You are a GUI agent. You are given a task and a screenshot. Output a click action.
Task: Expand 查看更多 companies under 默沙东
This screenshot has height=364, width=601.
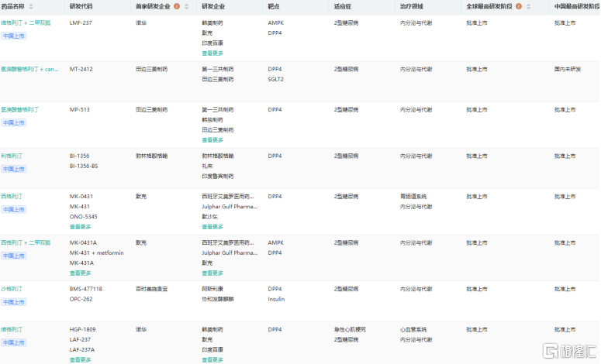point(212,228)
